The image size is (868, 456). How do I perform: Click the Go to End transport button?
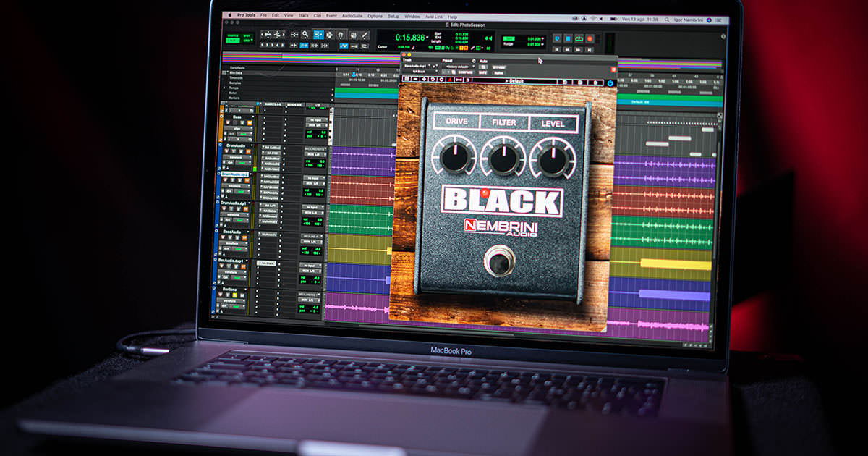point(589,50)
